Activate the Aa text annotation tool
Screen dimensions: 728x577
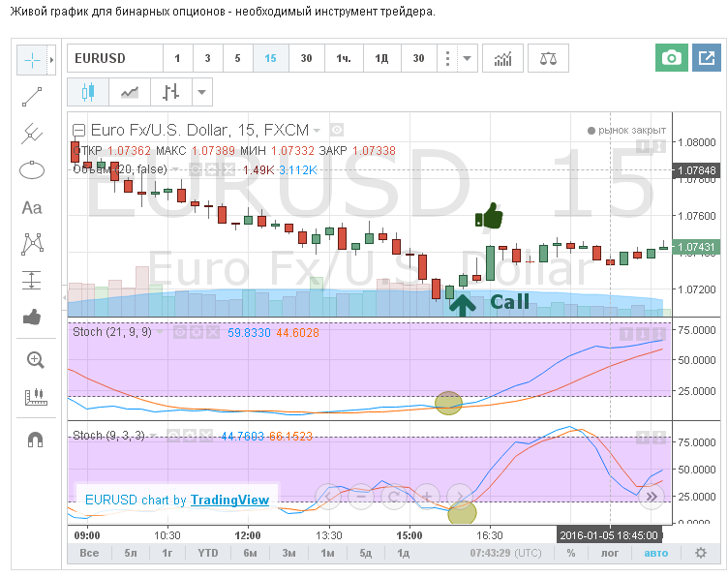pos(32,207)
